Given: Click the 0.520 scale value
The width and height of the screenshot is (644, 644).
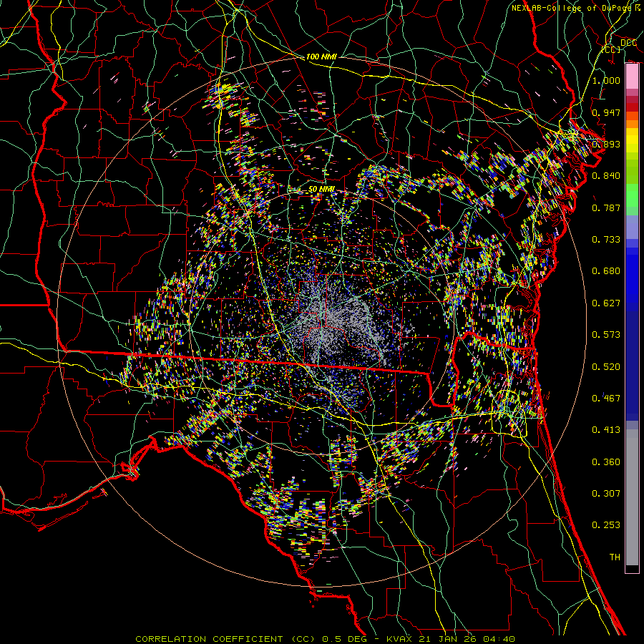Looking at the screenshot, I should (606, 367).
